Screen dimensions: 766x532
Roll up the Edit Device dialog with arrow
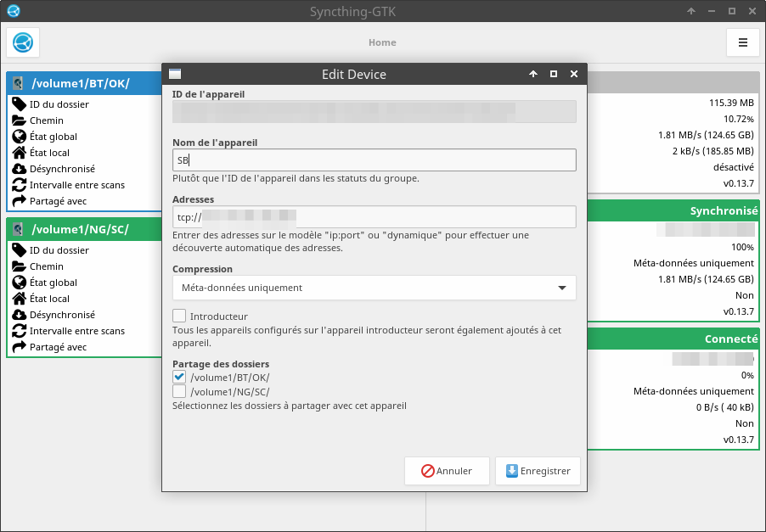[533, 74]
